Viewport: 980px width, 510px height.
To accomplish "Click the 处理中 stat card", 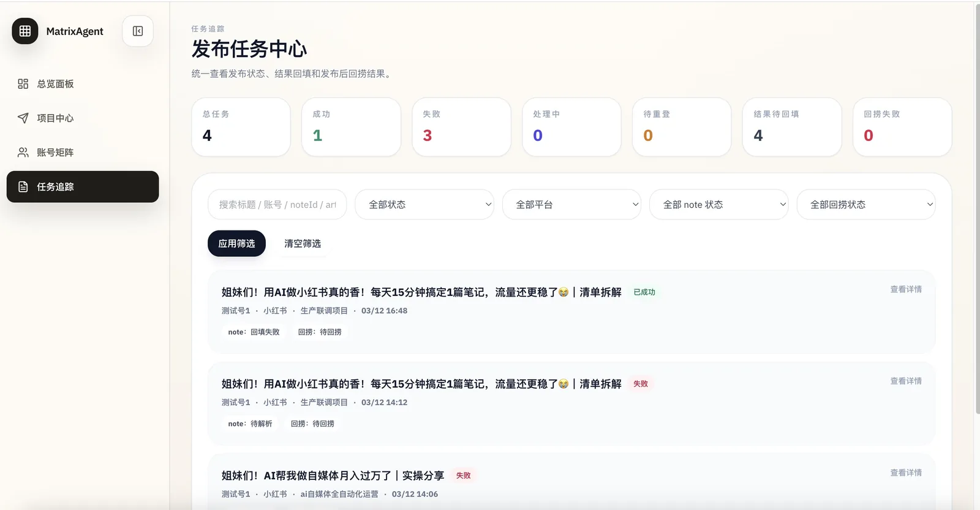I will point(572,127).
